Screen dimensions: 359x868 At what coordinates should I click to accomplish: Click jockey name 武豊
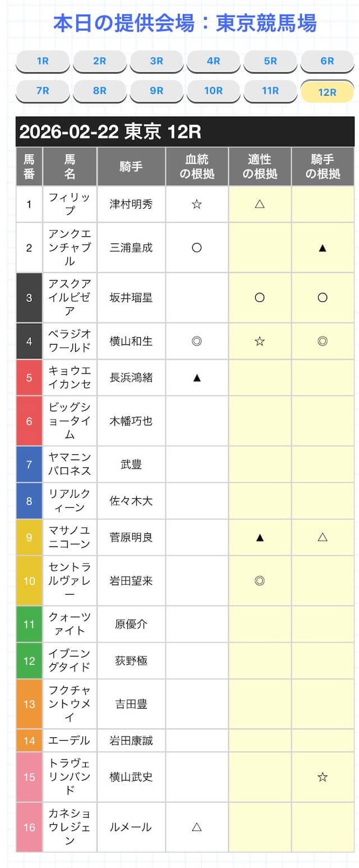(x=131, y=464)
